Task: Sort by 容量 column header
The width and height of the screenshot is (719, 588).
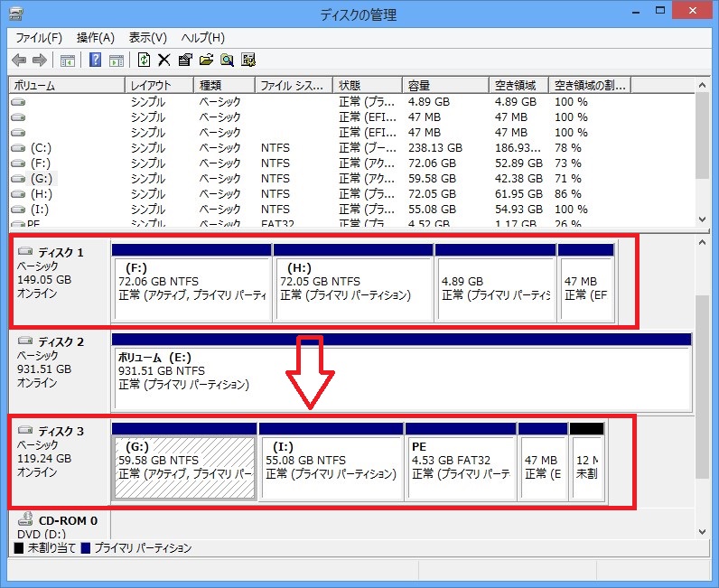Action: pos(445,85)
